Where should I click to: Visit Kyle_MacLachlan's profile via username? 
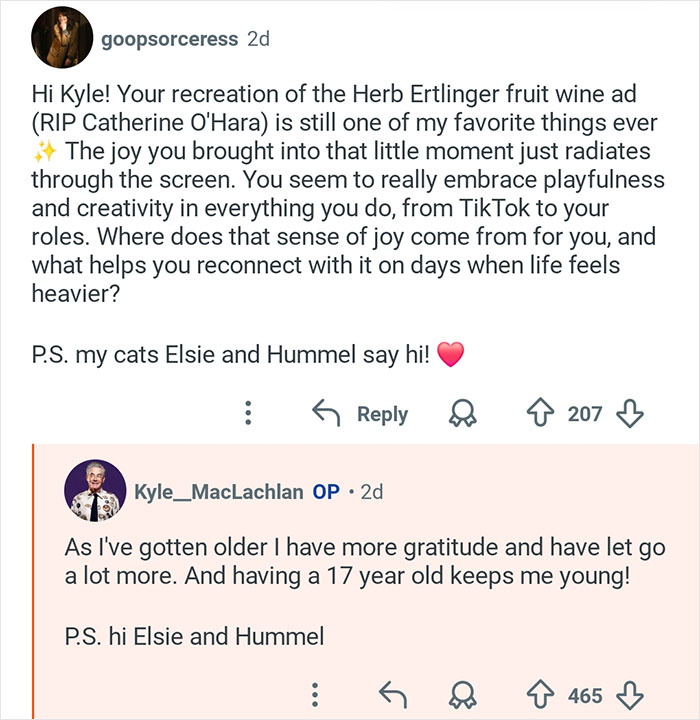point(218,492)
